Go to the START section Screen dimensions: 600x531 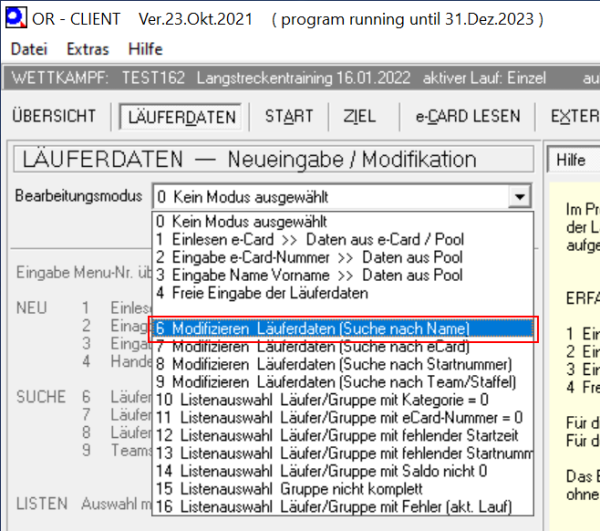coord(289,116)
